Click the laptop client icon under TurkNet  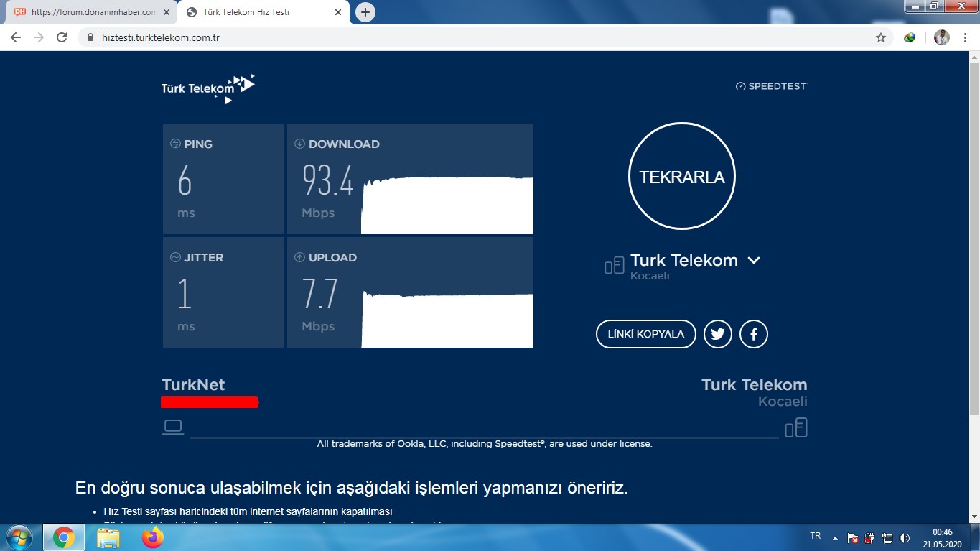(x=173, y=427)
